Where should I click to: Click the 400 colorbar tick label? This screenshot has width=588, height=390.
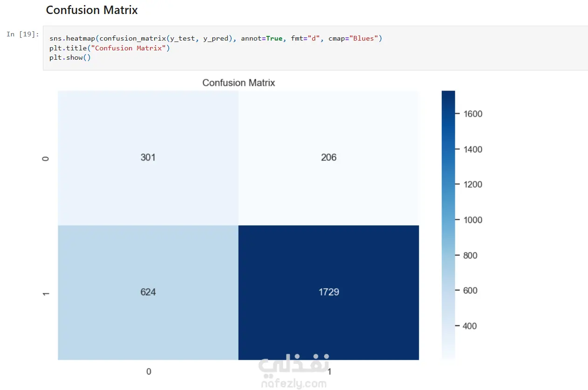pyautogui.click(x=470, y=326)
